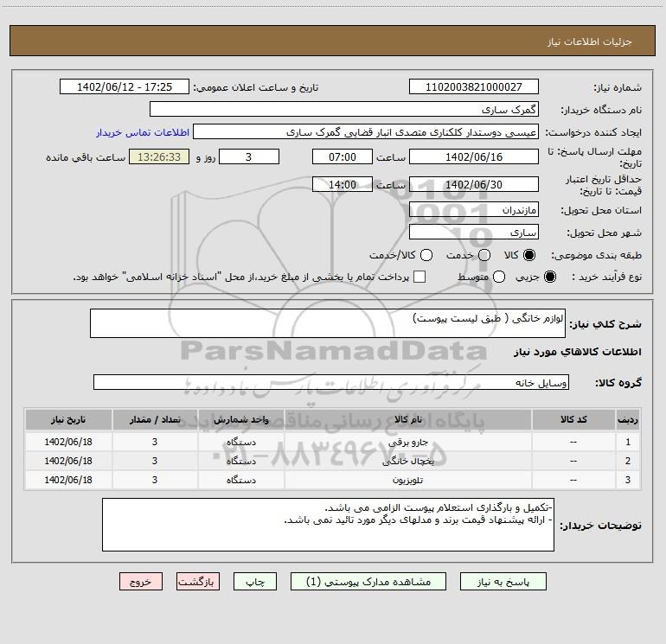Select the متوسط purchase type radio
Screen dimensions: 666x644
[499, 277]
